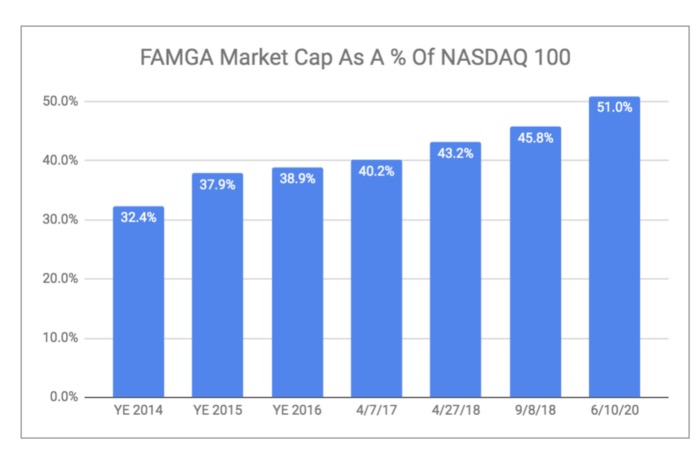Click the 45.8% data label
The width and height of the screenshot is (700, 457).
535,138
